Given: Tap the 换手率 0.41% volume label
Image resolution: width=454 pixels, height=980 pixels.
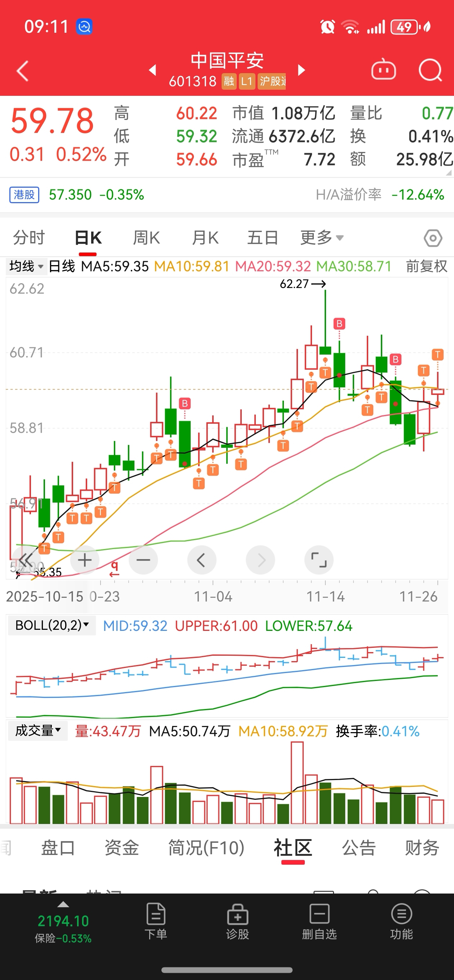Looking at the screenshot, I should point(378,731).
